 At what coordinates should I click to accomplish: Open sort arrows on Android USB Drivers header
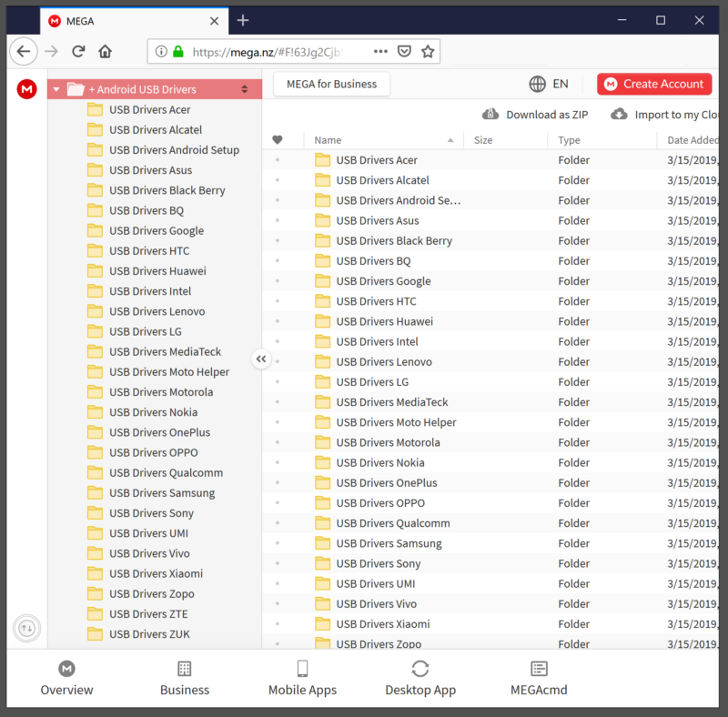point(244,89)
